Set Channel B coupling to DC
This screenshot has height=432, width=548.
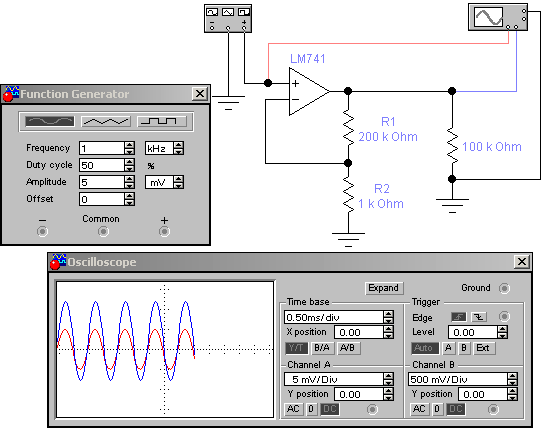(x=455, y=409)
